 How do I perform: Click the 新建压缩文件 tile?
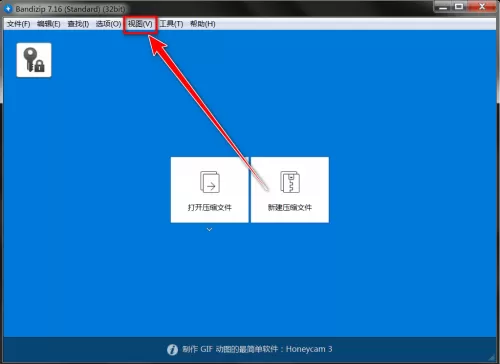pos(290,190)
